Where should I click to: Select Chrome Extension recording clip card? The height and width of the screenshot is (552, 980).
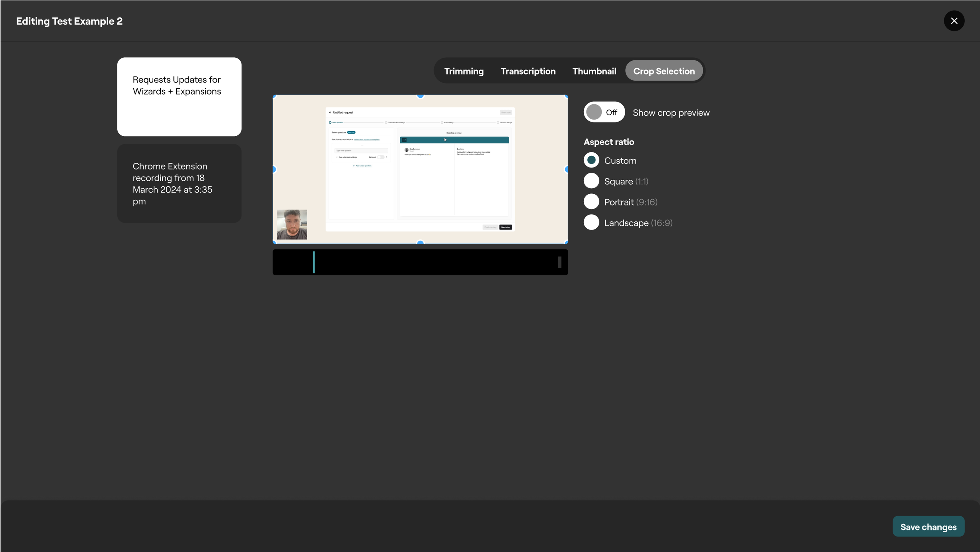click(179, 183)
